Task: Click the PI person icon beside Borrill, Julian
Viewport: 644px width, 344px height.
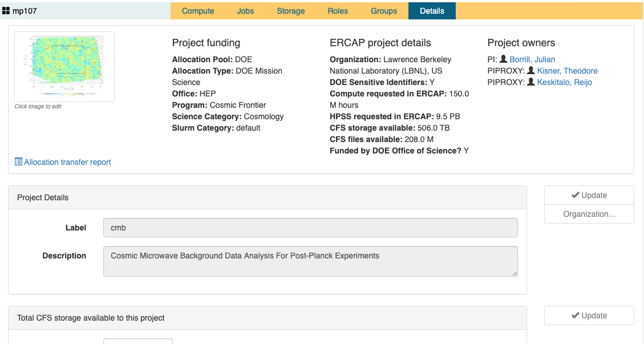Action: click(503, 59)
